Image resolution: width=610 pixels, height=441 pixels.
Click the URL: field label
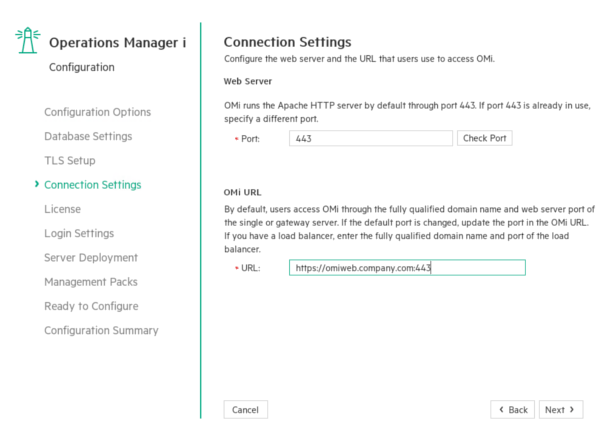click(x=251, y=268)
